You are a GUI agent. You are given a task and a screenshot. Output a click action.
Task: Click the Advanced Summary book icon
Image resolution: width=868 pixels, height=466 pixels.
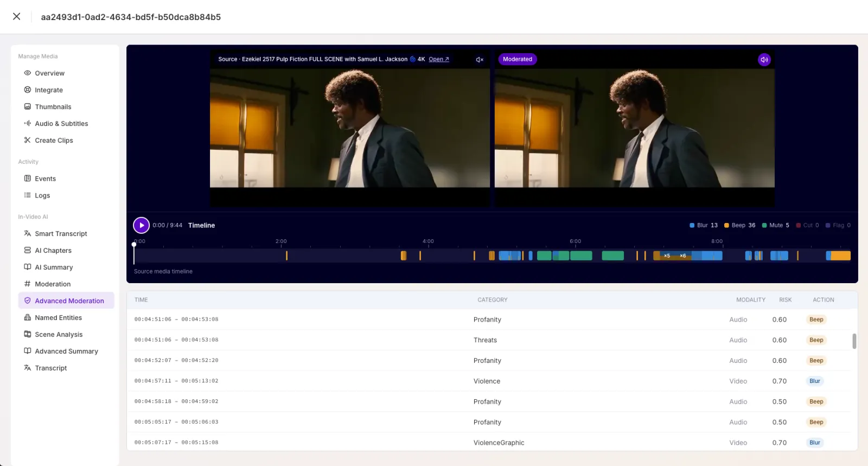pos(27,351)
